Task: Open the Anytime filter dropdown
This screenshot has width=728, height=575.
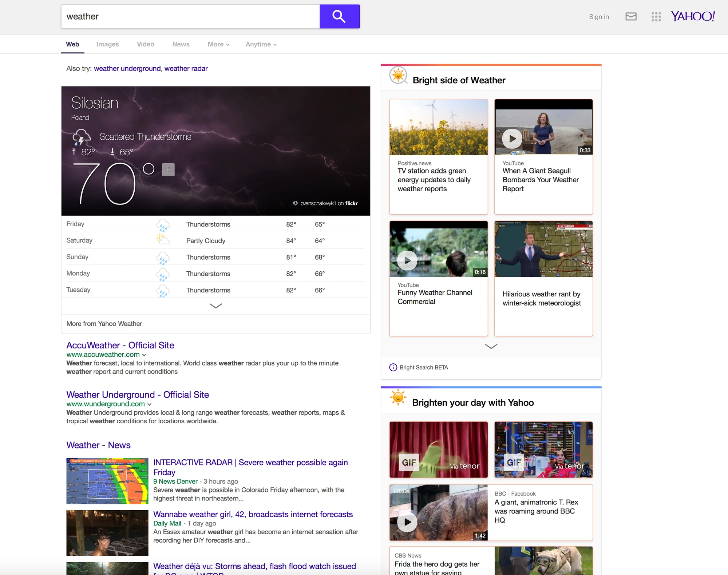Action: (261, 44)
